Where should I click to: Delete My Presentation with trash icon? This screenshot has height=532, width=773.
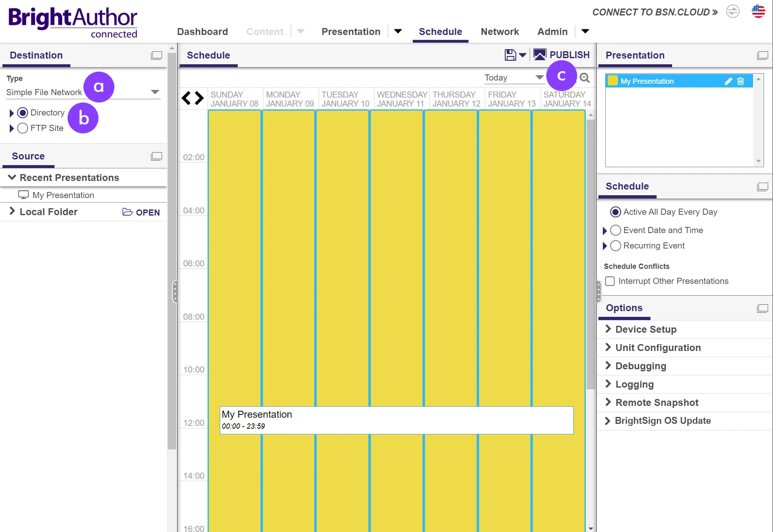point(740,81)
